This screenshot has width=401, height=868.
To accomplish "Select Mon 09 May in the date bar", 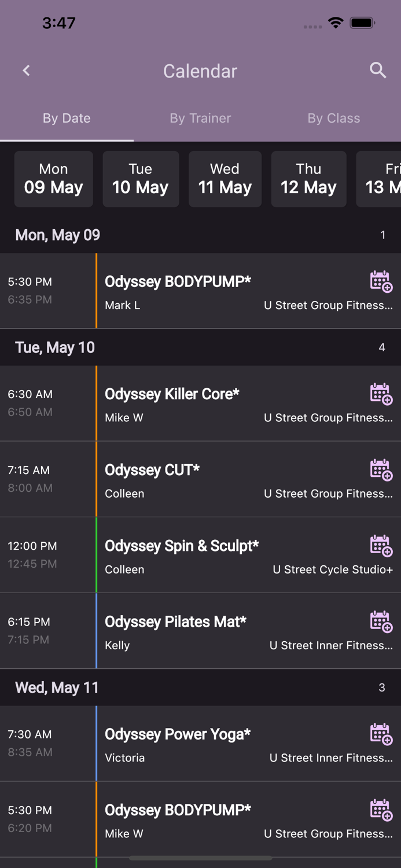I will click(x=53, y=179).
